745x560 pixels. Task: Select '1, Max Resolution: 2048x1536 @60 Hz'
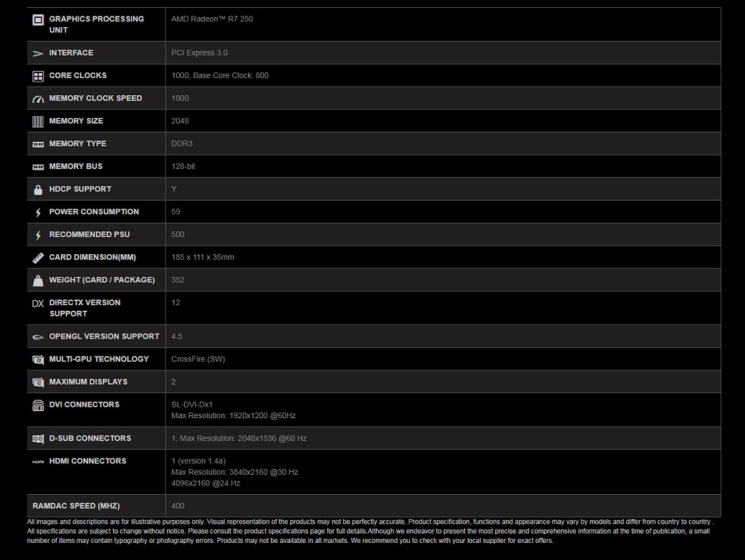pos(239,438)
